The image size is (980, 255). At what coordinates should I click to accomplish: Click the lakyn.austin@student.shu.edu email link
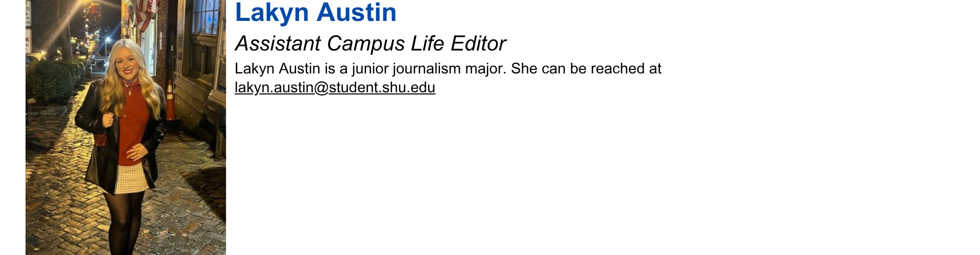[x=335, y=88]
